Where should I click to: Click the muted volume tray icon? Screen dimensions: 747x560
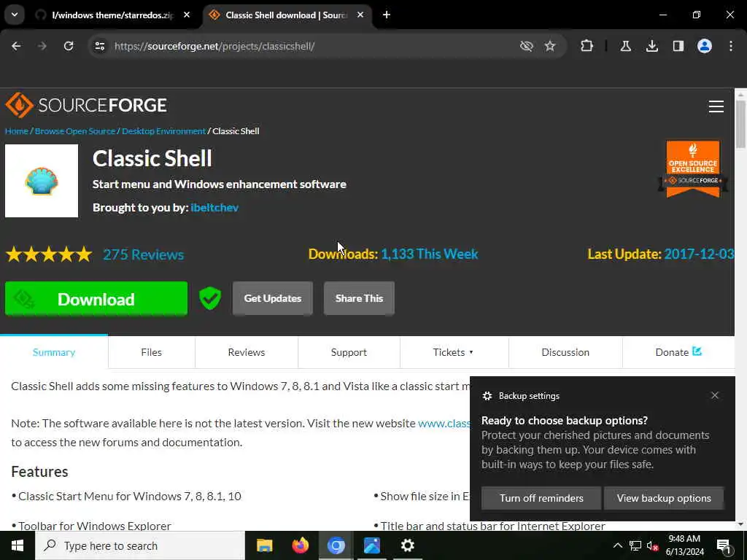click(x=653, y=545)
